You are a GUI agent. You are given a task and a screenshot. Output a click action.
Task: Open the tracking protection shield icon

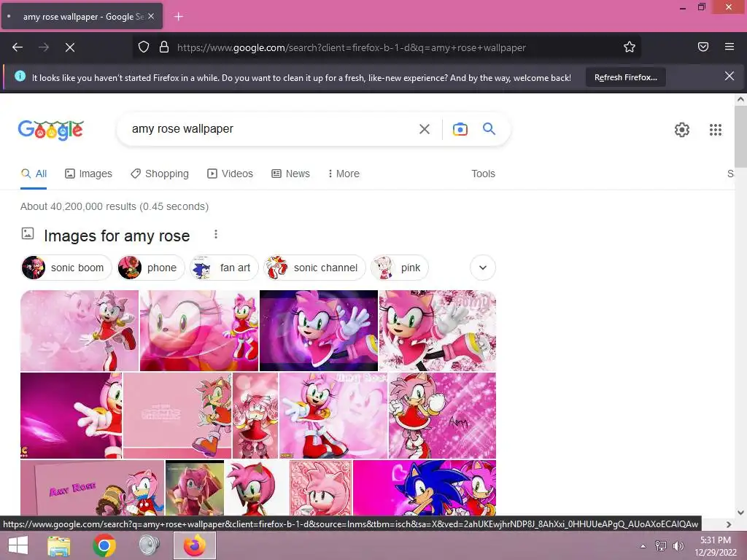(x=144, y=47)
